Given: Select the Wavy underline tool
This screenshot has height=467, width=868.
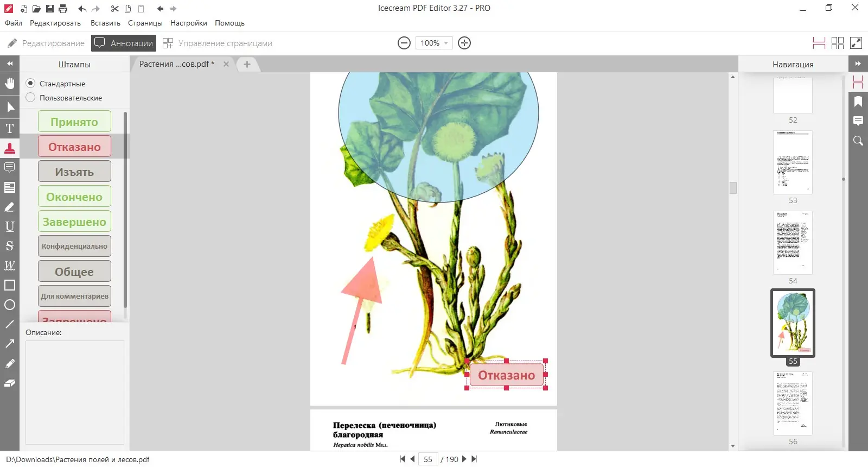Looking at the screenshot, I should tap(10, 266).
